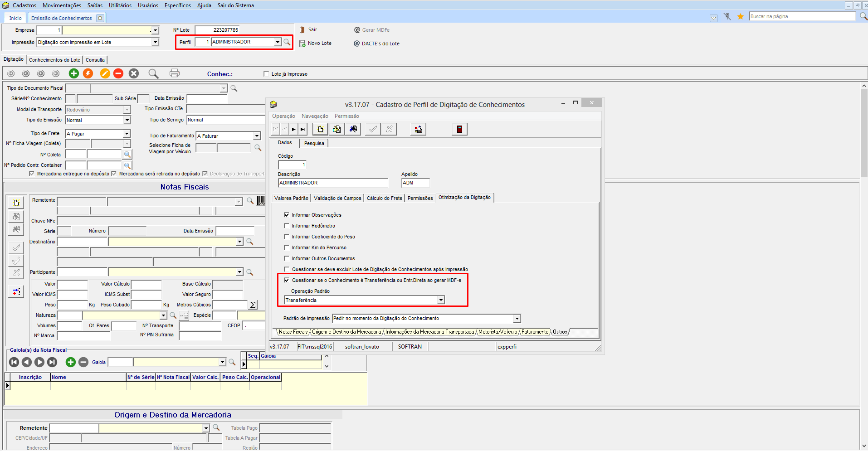Click the DACTE's do Lote button
This screenshot has width=868, height=451.
pyautogui.click(x=376, y=44)
